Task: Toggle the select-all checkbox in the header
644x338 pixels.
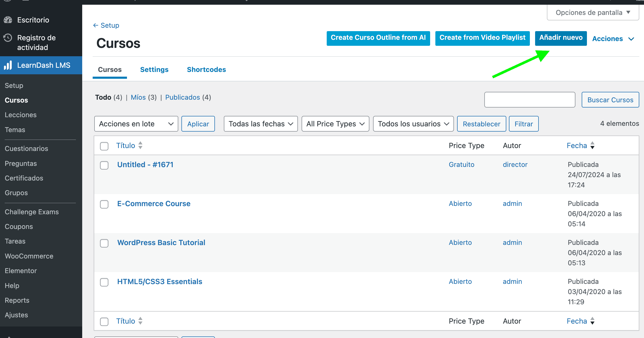Action: point(104,146)
